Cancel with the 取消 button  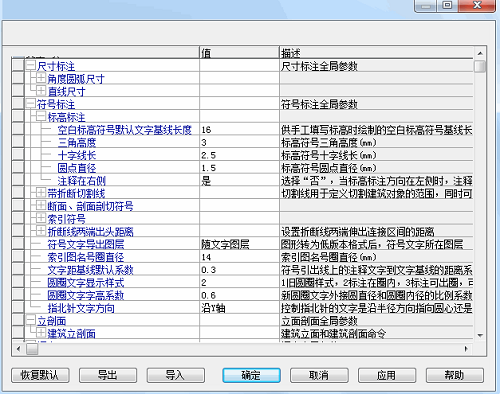coord(319,375)
